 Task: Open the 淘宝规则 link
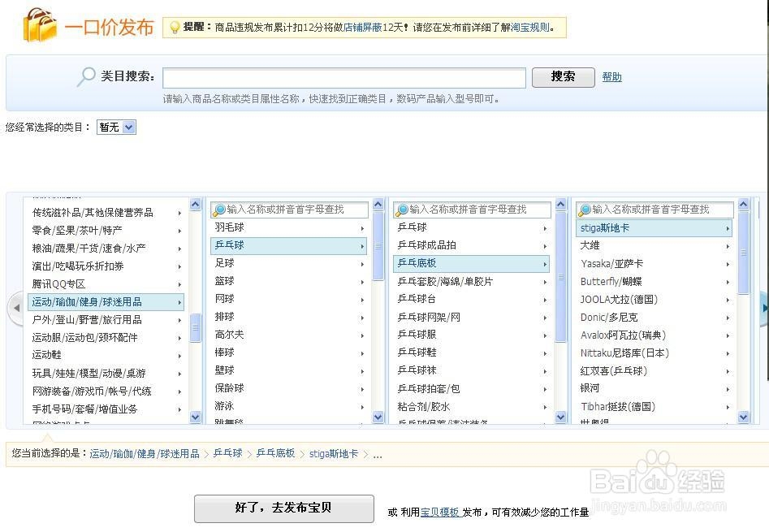[529, 28]
